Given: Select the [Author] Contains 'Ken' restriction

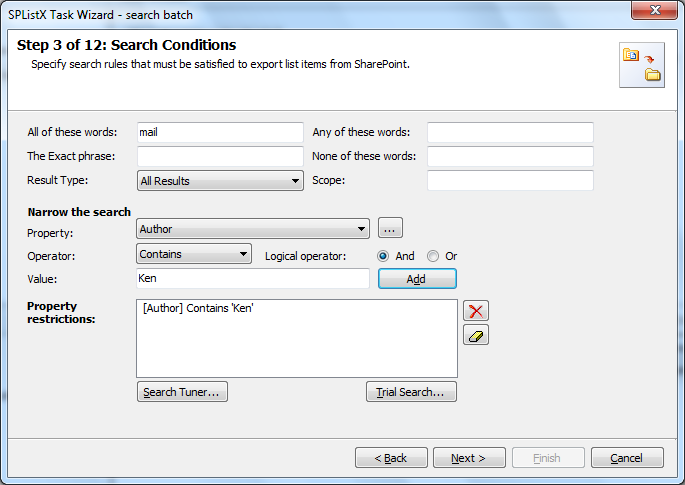Looking at the screenshot, I should [198, 308].
